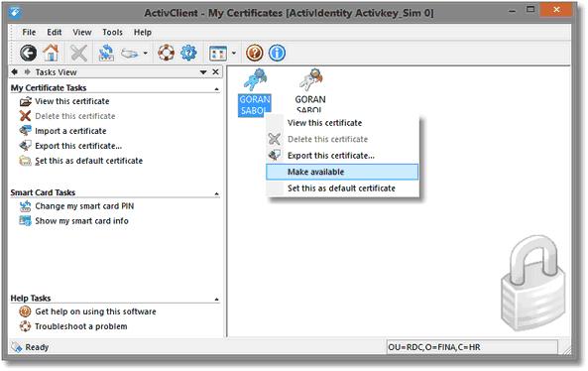Open the Tools menu
Image resolution: width=588 pixels, height=371 pixels.
(x=112, y=33)
